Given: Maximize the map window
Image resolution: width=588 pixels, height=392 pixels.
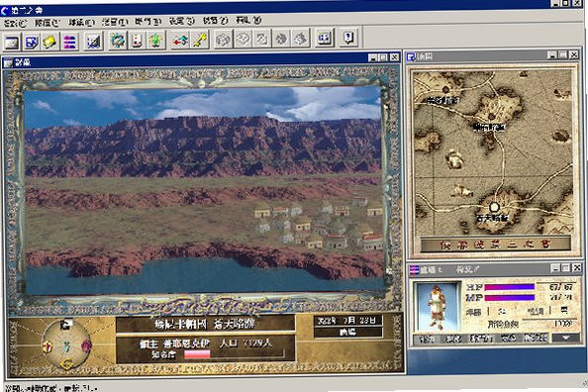Looking at the screenshot, I should (563, 55).
